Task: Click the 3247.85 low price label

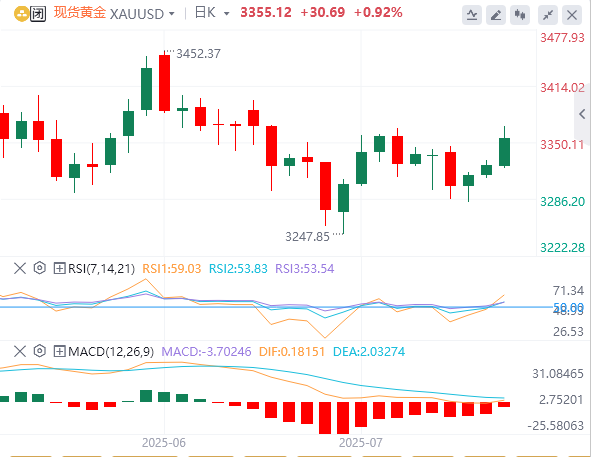Action: click(307, 237)
